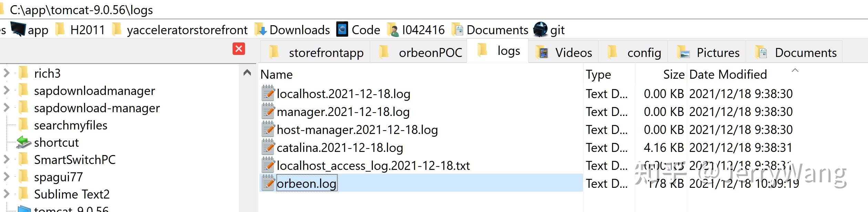Screen dimensions: 868x212
Task: Click the Videos tab film icon
Action: 543,52
